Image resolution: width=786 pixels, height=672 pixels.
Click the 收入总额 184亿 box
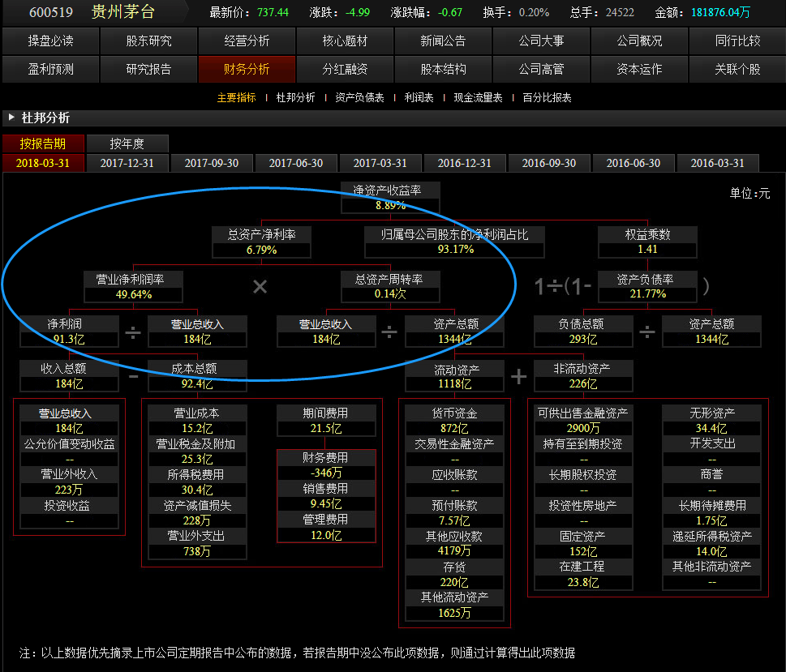69,376
